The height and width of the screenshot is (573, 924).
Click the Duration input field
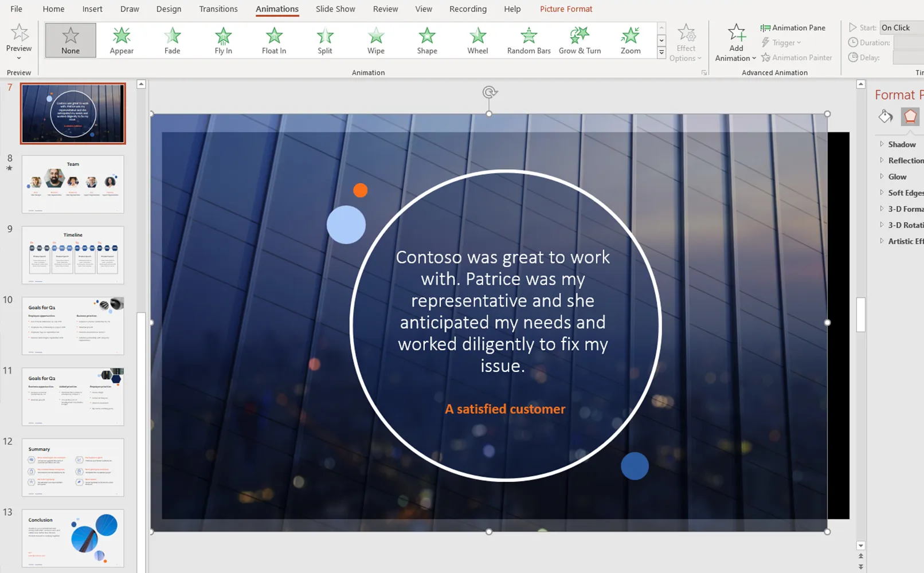[x=909, y=42]
